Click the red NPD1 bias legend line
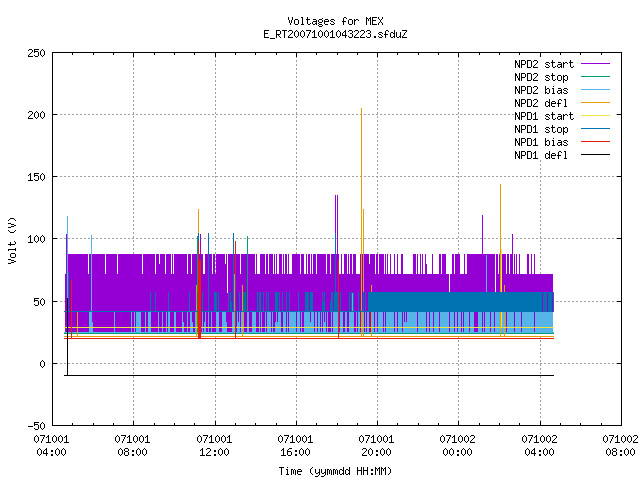The image size is (640, 480). [596, 142]
